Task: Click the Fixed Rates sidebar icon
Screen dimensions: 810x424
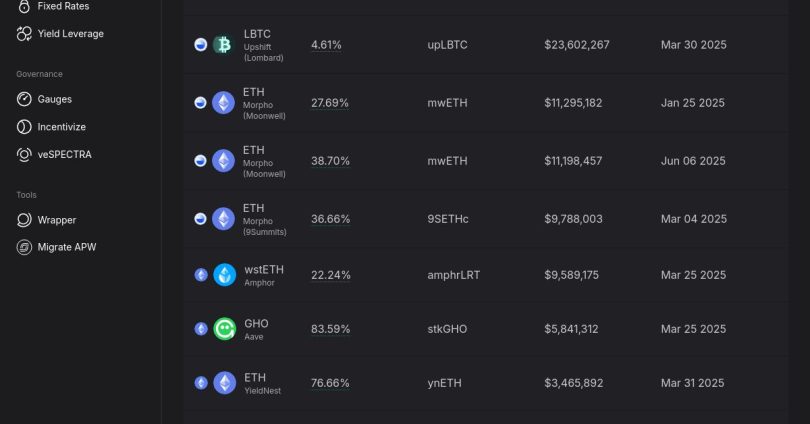Action: [x=25, y=6]
